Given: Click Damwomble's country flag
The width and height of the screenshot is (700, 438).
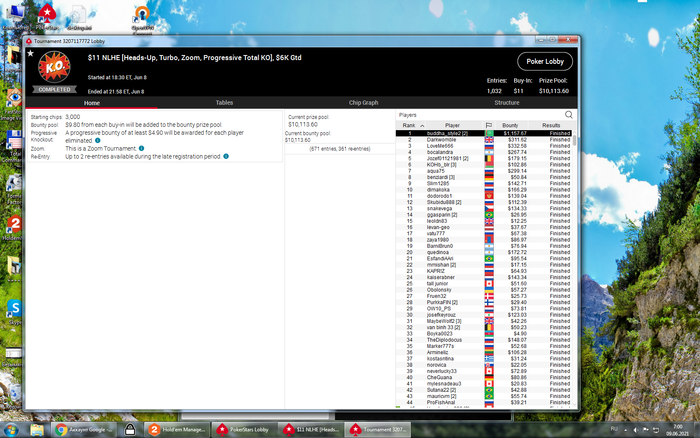Looking at the screenshot, I should 489,140.
